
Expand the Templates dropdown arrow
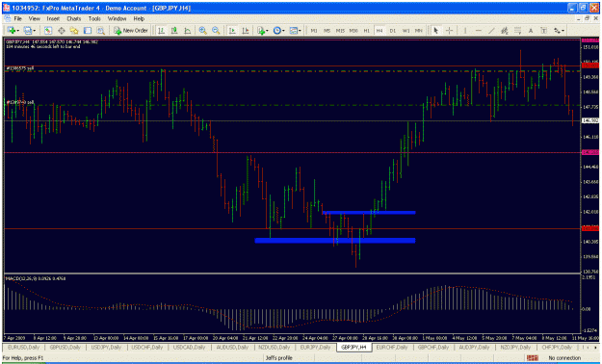click(x=301, y=31)
